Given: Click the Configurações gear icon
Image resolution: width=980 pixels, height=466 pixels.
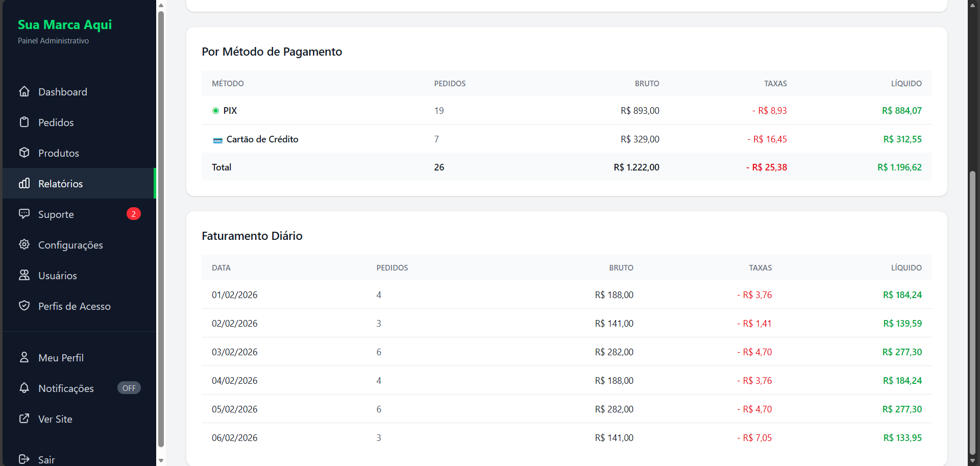Looking at the screenshot, I should 24,244.
